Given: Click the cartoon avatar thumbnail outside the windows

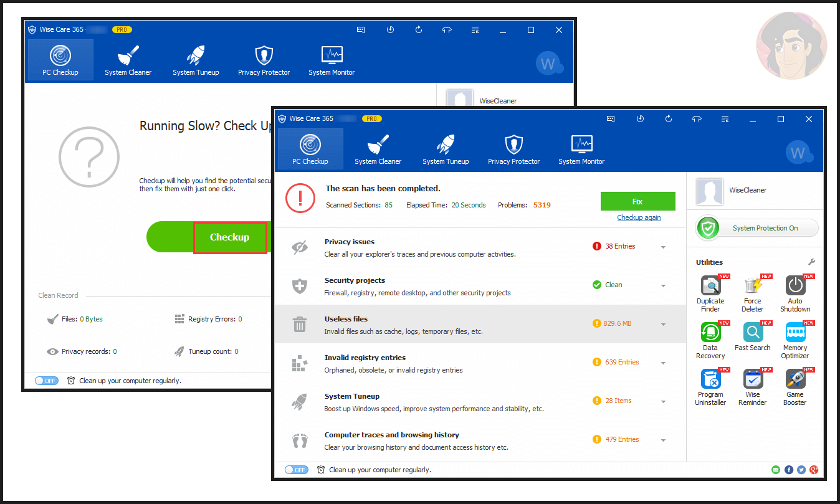Looking at the screenshot, I should (792, 45).
